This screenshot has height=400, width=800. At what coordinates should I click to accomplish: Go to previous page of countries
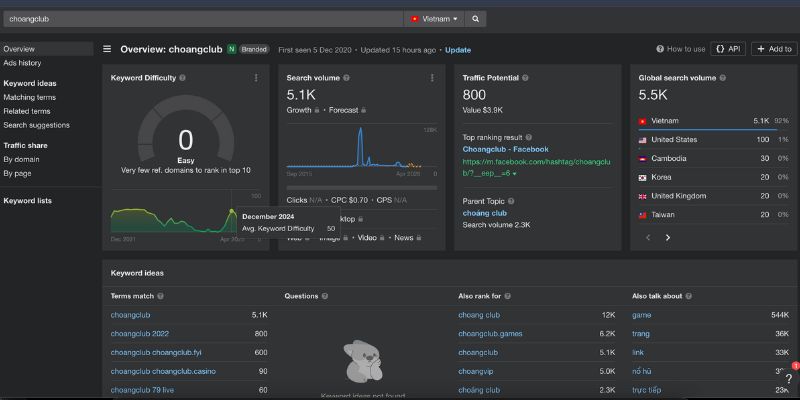(648, 237)
